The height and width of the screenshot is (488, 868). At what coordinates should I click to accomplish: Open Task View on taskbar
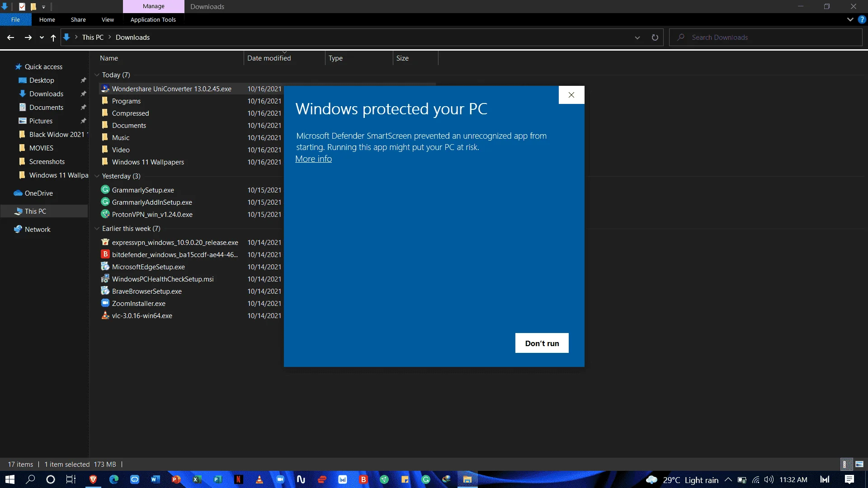coord(71,479)
